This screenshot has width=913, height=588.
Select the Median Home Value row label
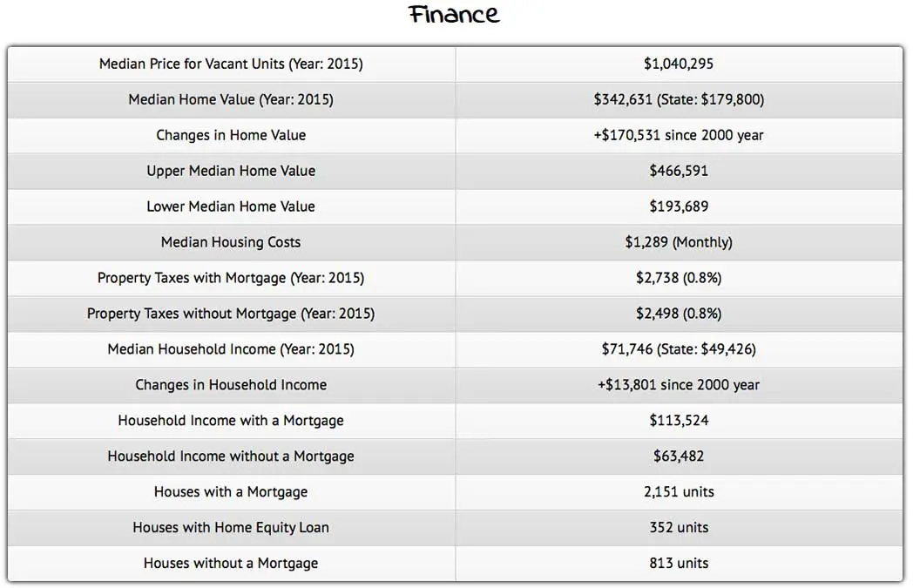231,99
